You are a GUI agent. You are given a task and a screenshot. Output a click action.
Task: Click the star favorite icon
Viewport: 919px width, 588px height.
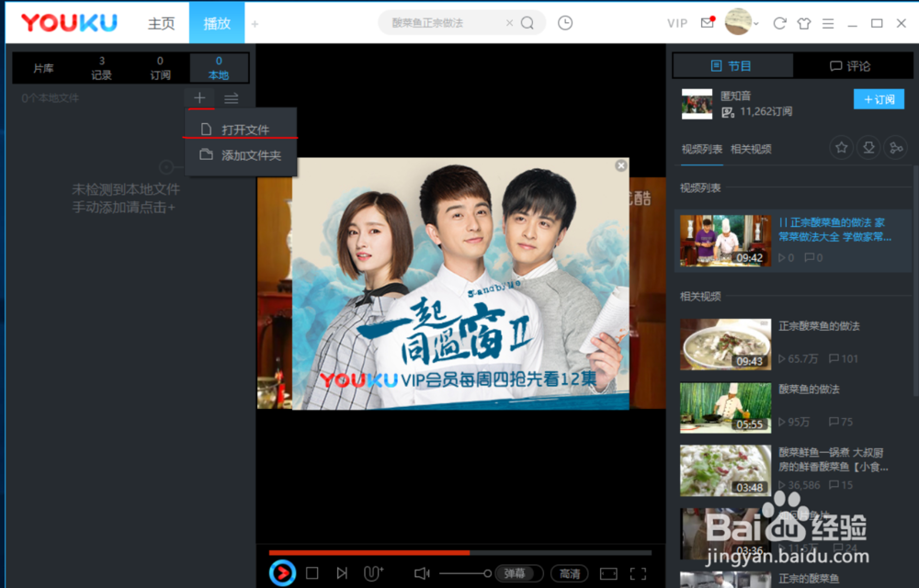coord(842,148)
